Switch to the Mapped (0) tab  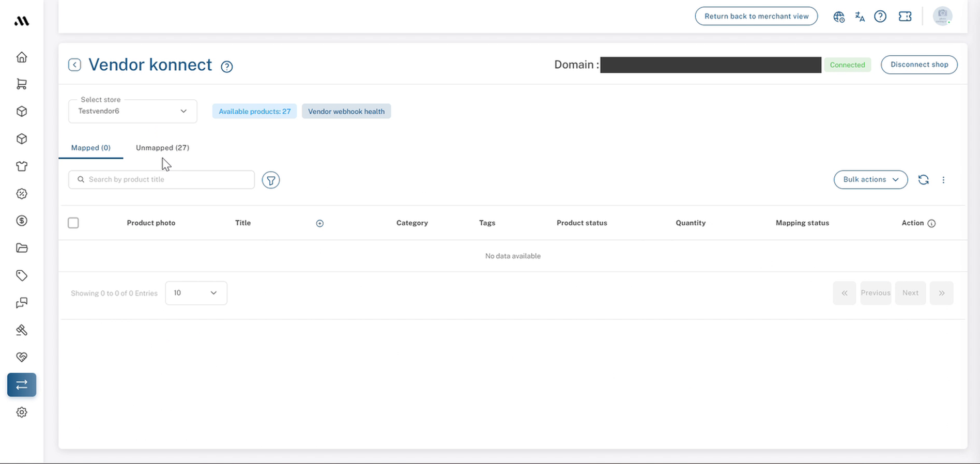point(91,148)
